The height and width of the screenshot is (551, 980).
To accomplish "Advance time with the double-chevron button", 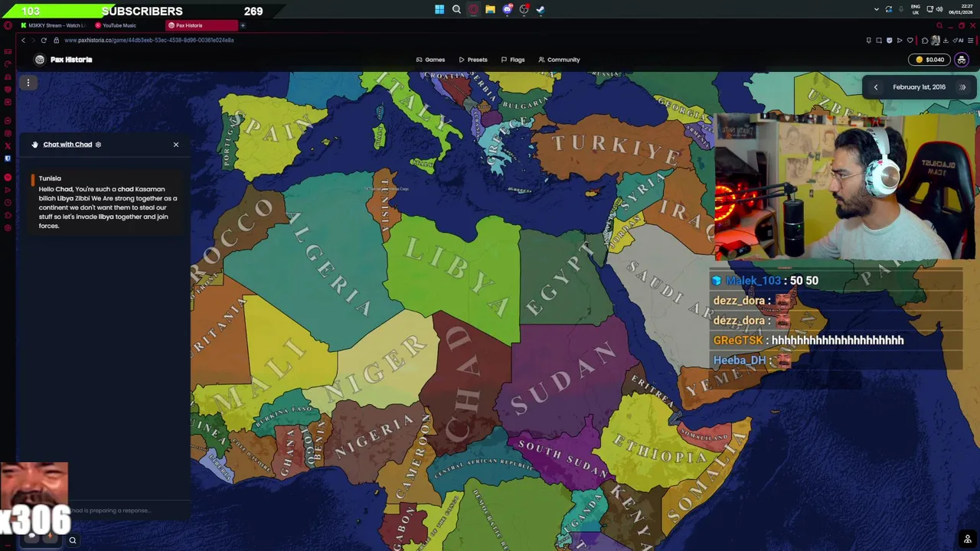I will coord(962,87).
